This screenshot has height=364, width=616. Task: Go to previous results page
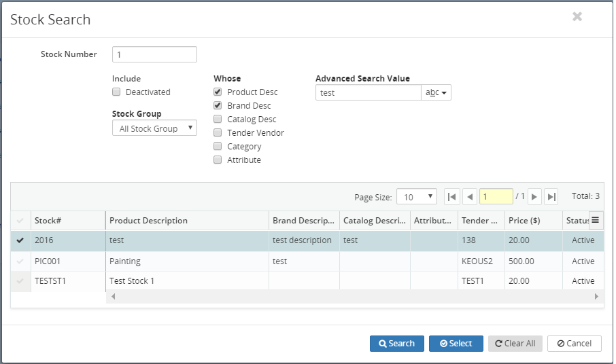(x=469, y=197)
